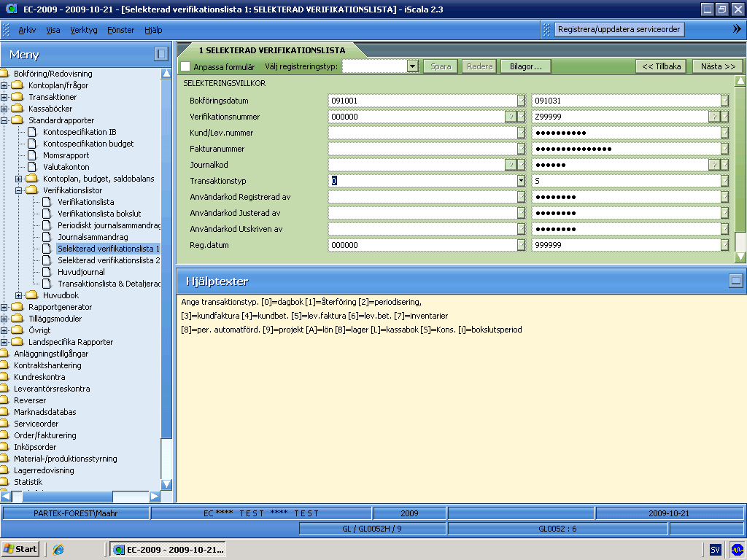Screen dimensions: 747x560
Task: Click the Journalsammandrag document icon
Action: [x=47, y=237]
